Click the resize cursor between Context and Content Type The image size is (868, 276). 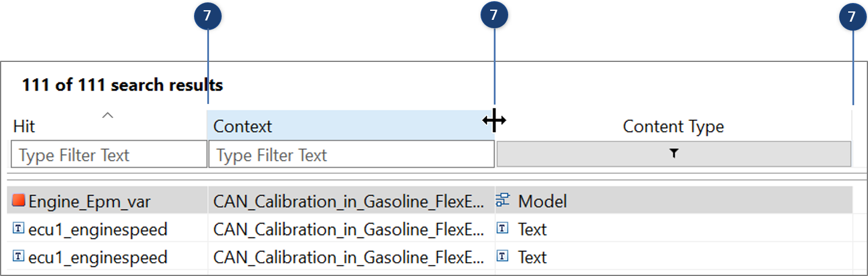coord(494,121)
